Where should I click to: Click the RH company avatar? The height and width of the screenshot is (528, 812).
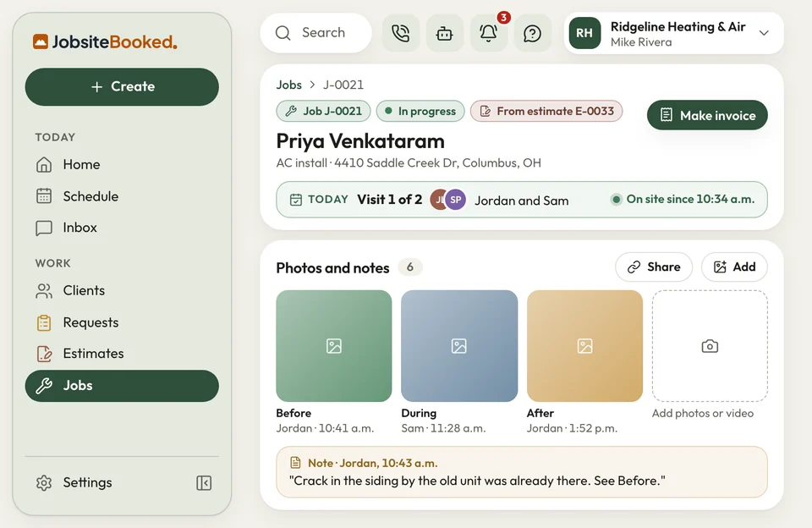584,33
